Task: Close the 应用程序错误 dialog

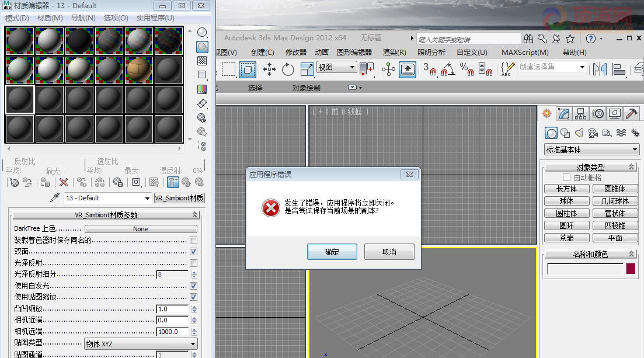Action: (x=409, y=174)
